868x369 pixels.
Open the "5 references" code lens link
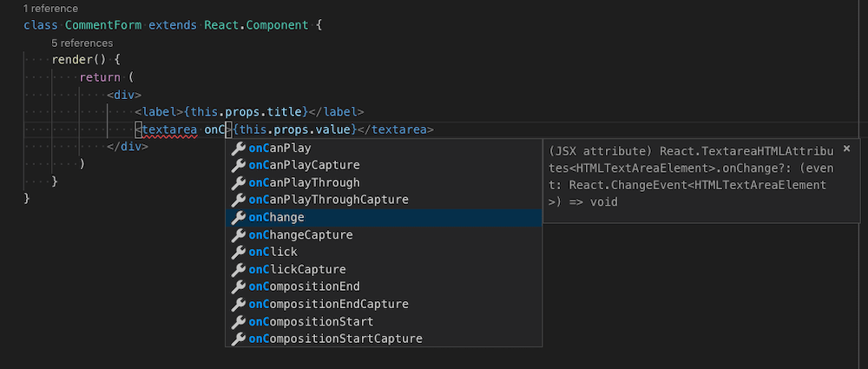(x=82, y=43)
